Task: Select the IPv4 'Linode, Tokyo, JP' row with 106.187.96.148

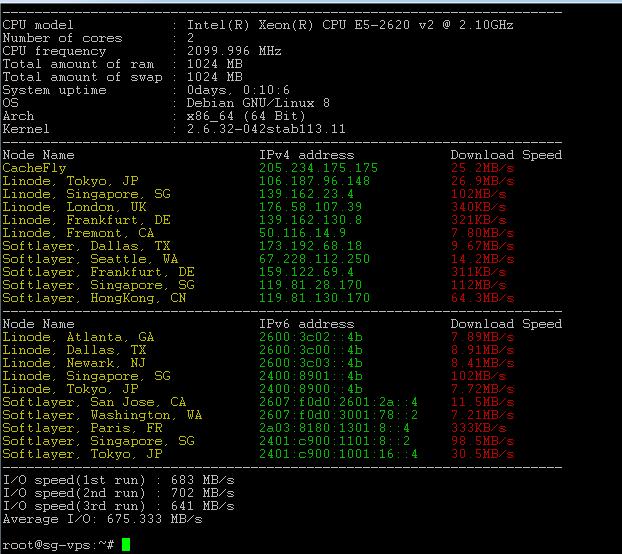Action: [258, 181]
